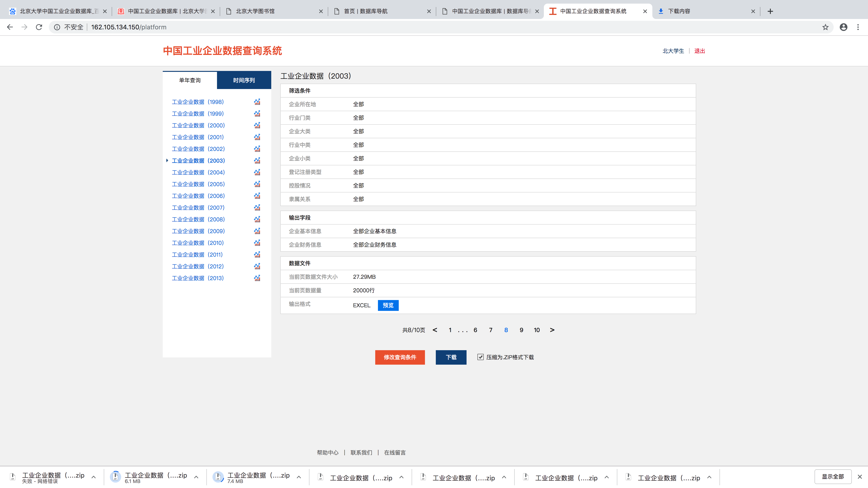Bookmark this page with star icon
This screenshot has width=868, height=488.
click(825, 27)
